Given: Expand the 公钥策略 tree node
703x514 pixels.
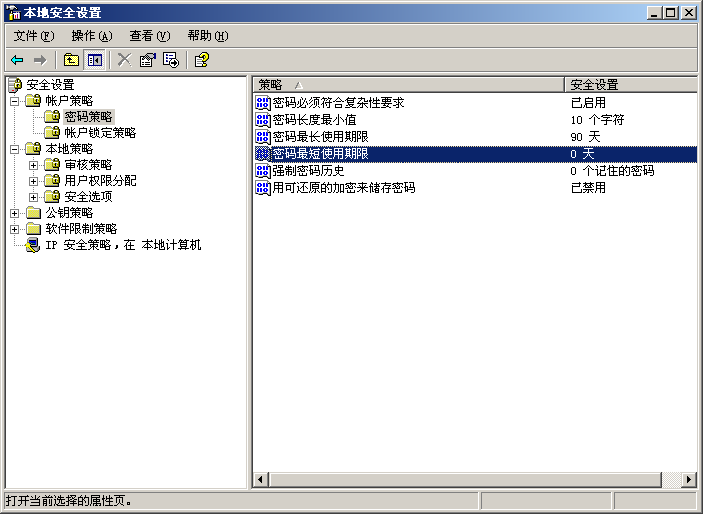Looking at the screenshot, I should click(x=14, y=213).
